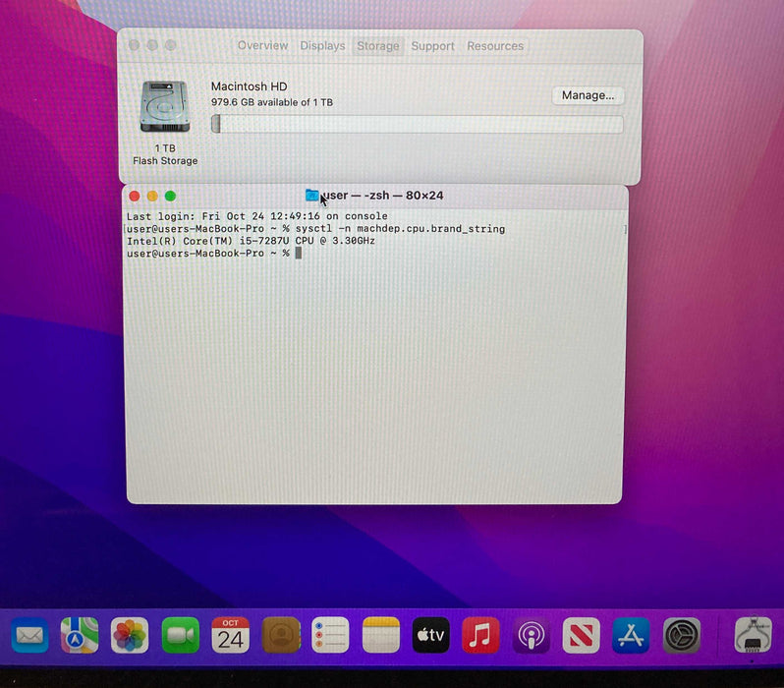Click at the Terminal prompt cursor
The width and height of the screenshot is (784, 688).
(299, 254)
